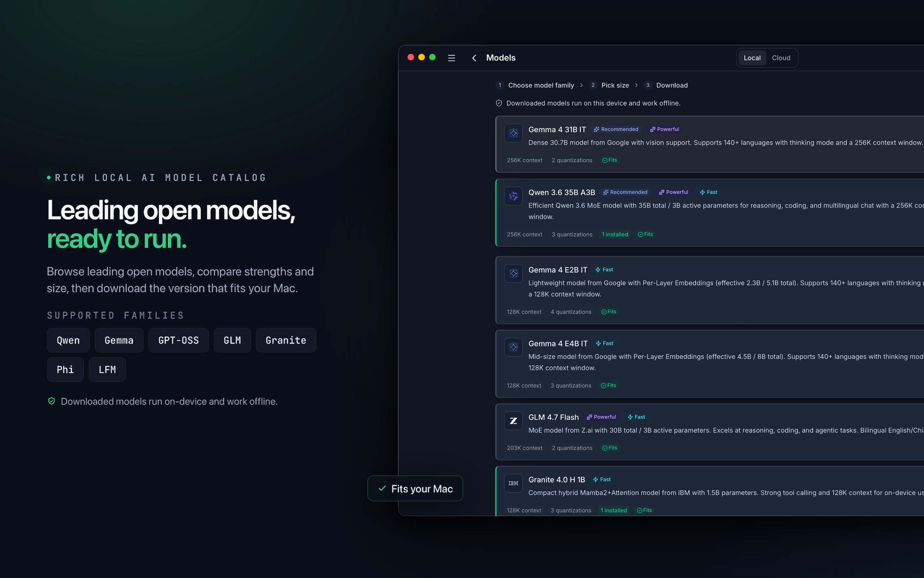Click the chevron after Pick size

tap(636, 85)
